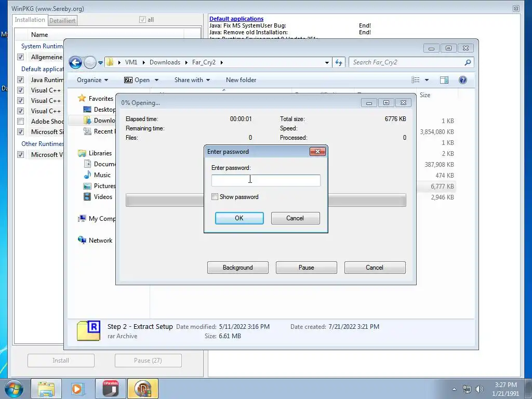
Task: Click the Install button in WinPKG
Action: coord(61,361)
